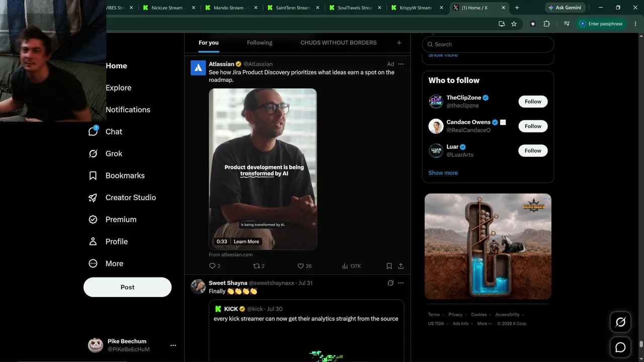Add a new timeline tab with plus icon
Image resolution: width=644 pixels, height=362 pixels.
pyautogui.click(x=399, y=43)
